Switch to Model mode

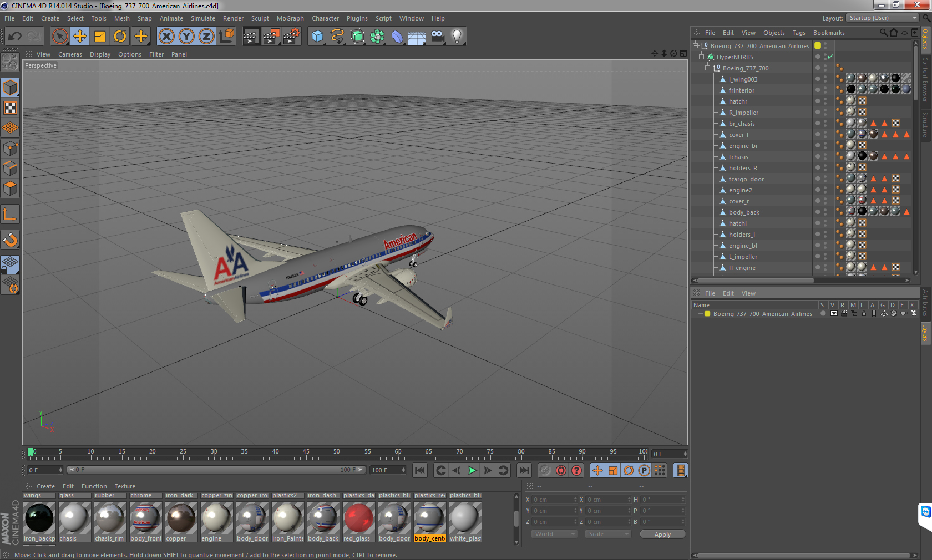tap(10, 88)
